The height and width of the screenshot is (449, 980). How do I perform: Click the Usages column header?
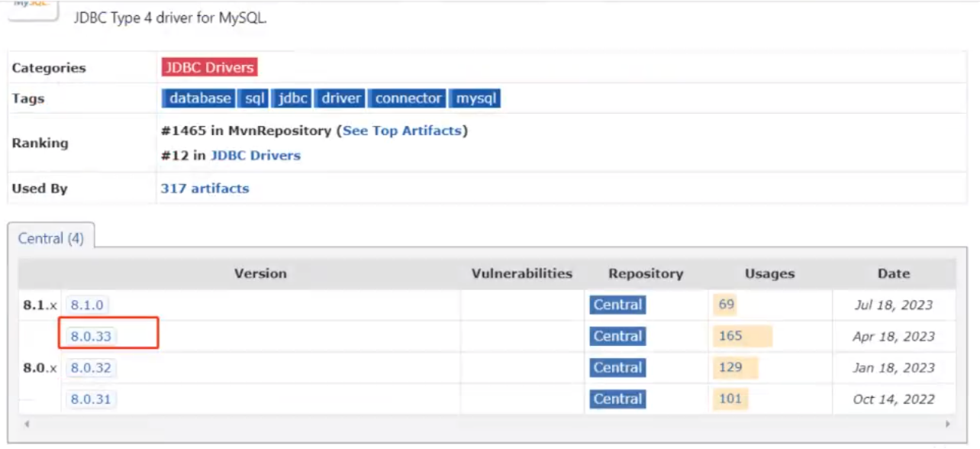769,273
